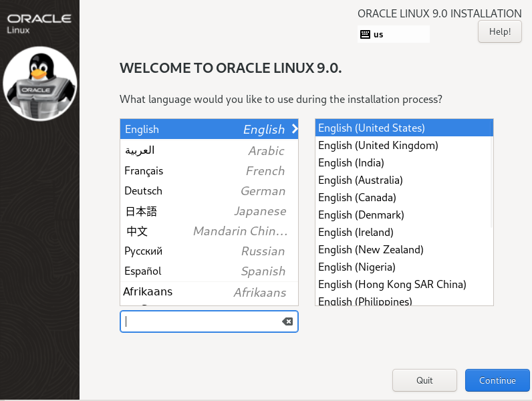Click the Oracle penguin mascot image
Image resolution: width=532 pixels, height=401 pixels.
coord(40,84)
